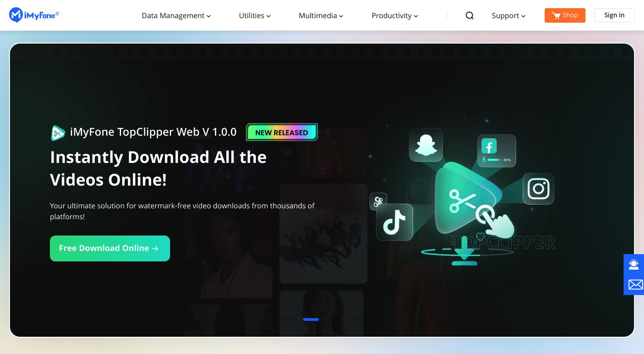This screenshot has height=354, width=644.
Task: Click the Sign in button
Action: click(614, 15)
